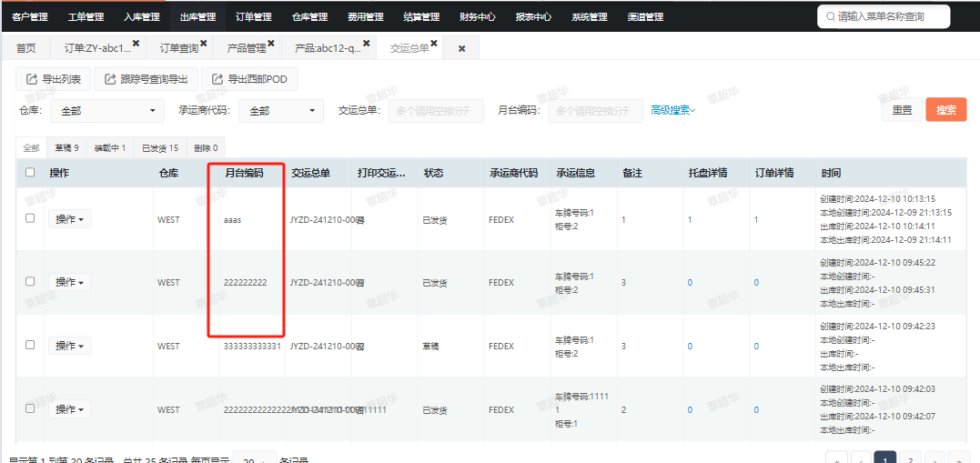Open the 出库管理 menu
Viewport: 980px width, 463px height.
click(197, 17)
